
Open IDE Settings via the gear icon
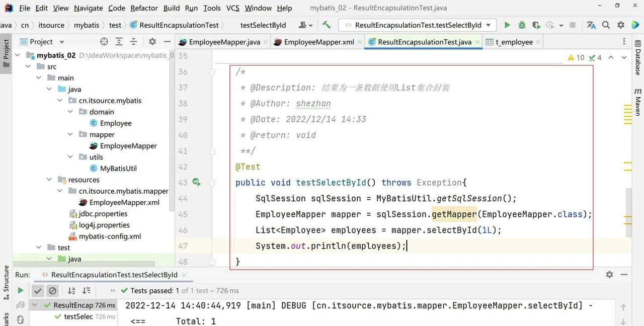point(620,24)
